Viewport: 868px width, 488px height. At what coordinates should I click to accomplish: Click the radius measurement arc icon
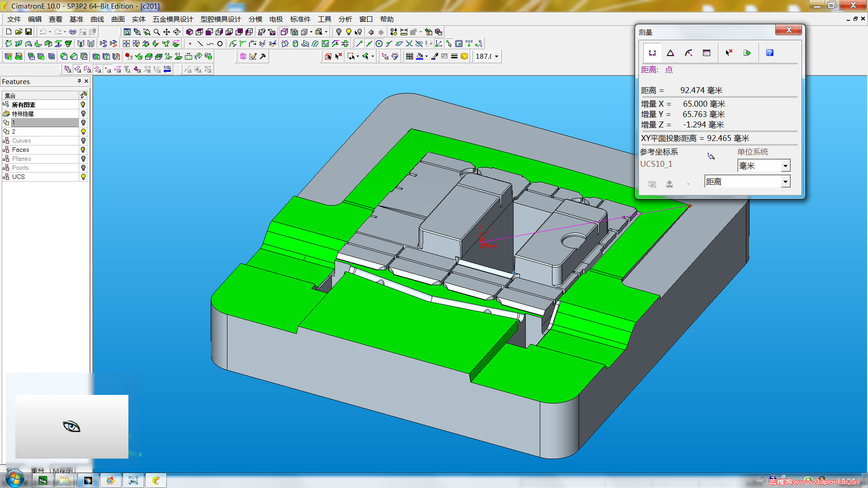(x=689, y=53)
